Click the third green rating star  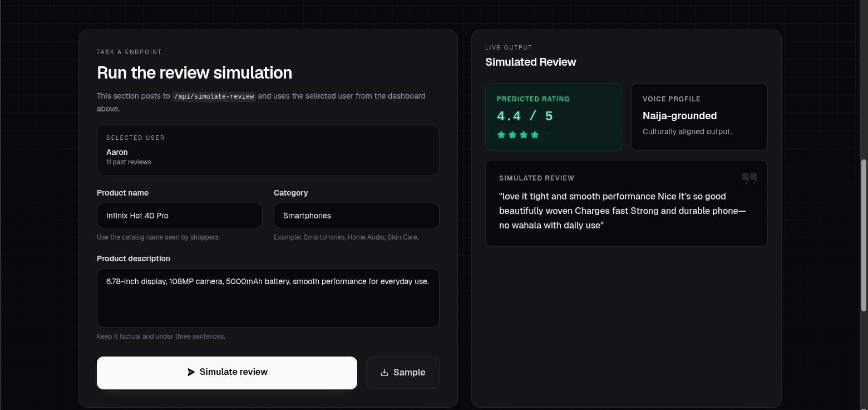[524, 135]
